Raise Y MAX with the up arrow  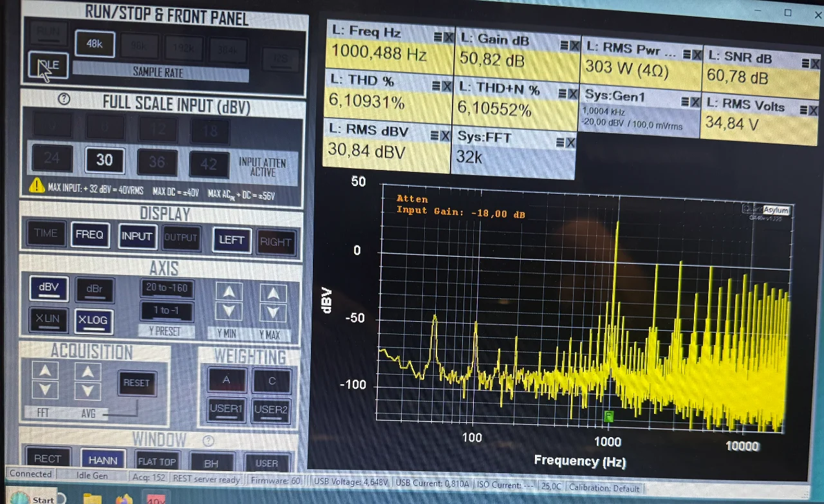274,294
